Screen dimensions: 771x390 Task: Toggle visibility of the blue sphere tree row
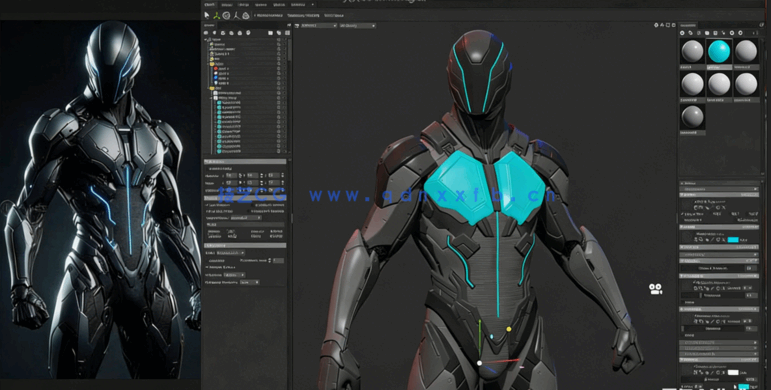pyautogui.click(x=278, y=78)
